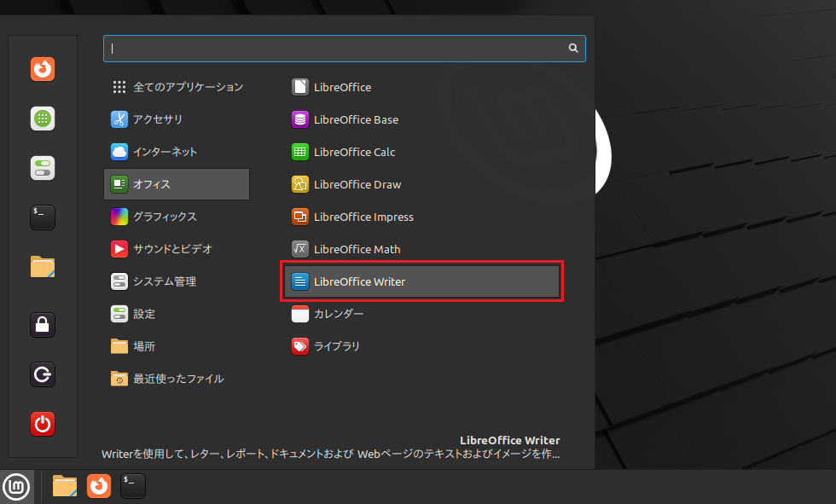
Task: Open Firefox from the menu favorites sidebar
Action: click(43, 69)
